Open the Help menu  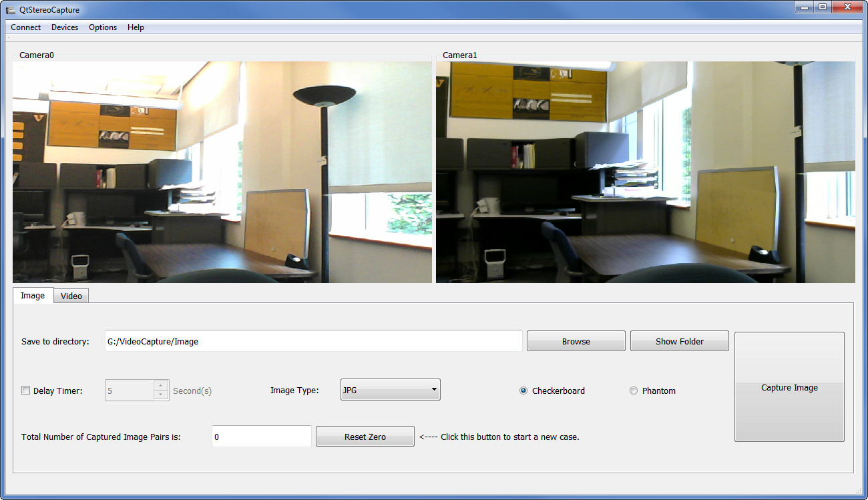(x=136, y=27)
